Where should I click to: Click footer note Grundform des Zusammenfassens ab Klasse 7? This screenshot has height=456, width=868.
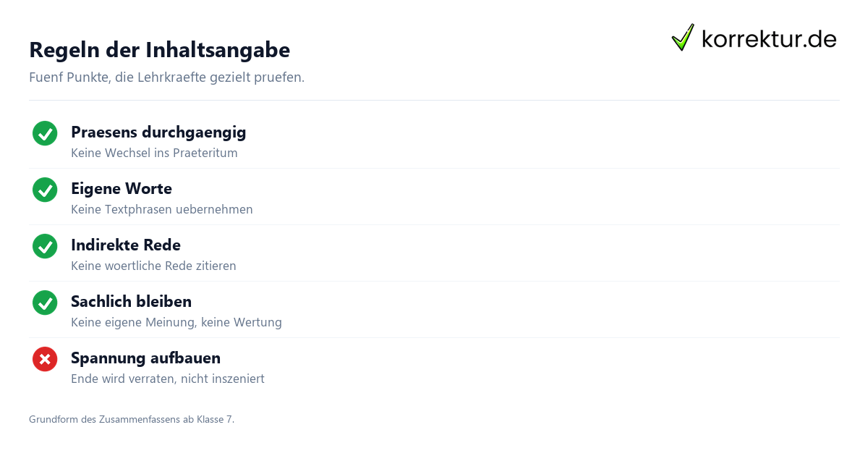click(132, 419)
